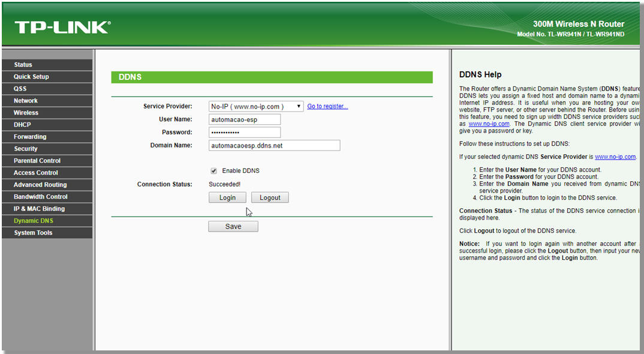Viewport: 644px width, 354px height.
Task: Open www.no-ip.com link after 'Service Provider is'
Action: [x=615, y=157]
